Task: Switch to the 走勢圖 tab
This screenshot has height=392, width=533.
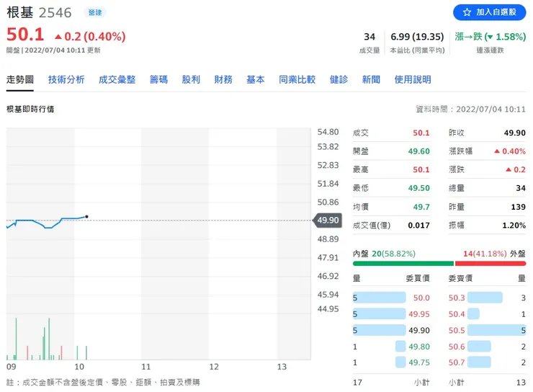Action: [20, 80]
